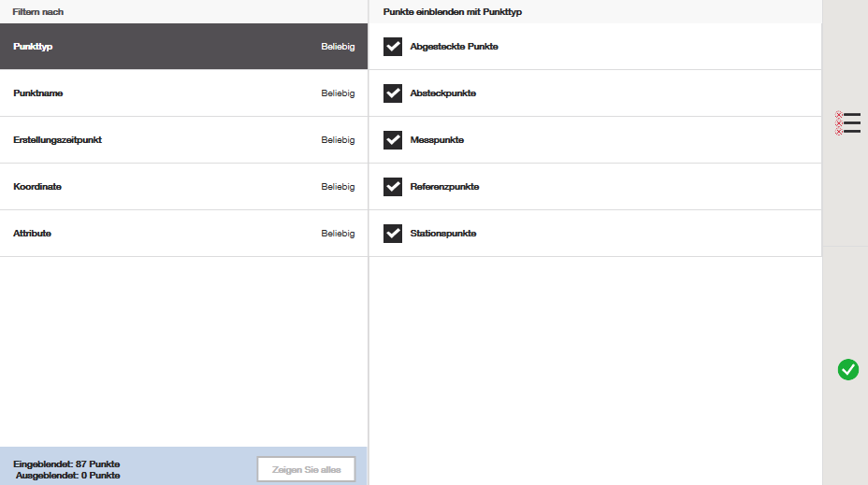Choose the Punktname filter label

[38, 93]
